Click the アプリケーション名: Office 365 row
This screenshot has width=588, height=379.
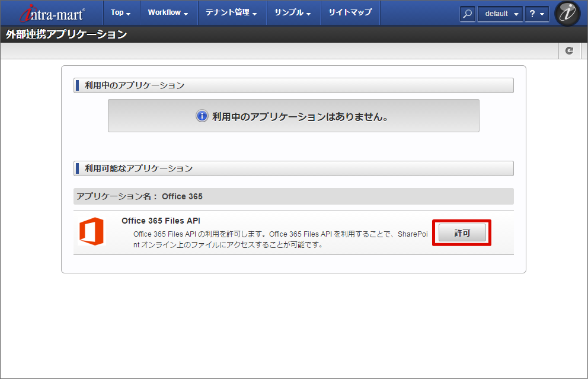293,196
